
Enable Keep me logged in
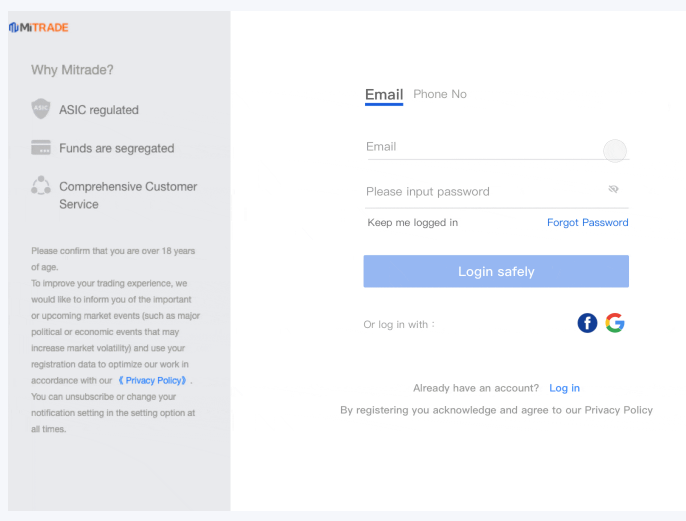click(x=412, y=222)
